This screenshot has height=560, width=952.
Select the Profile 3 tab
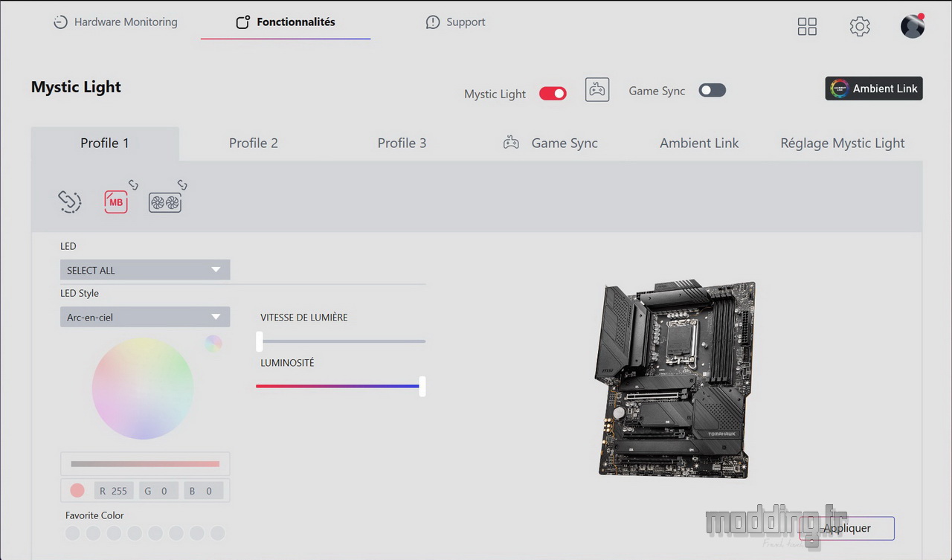pos(402,144)
